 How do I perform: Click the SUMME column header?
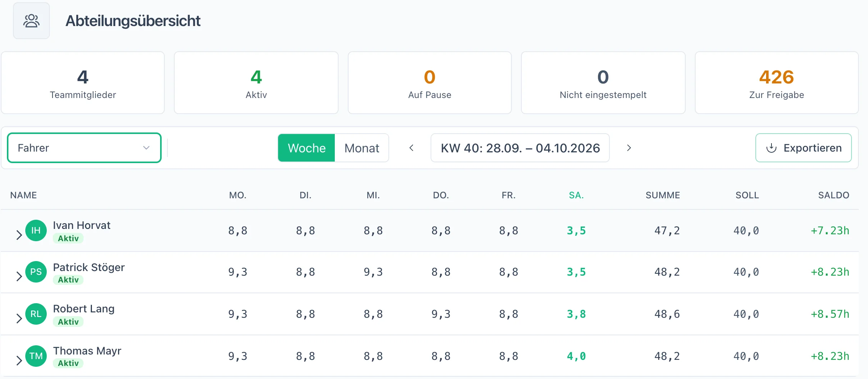pos(663,195)
